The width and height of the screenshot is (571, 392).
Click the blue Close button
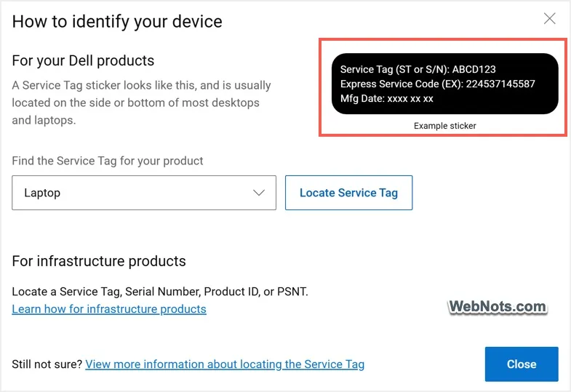tap(522, 364)
